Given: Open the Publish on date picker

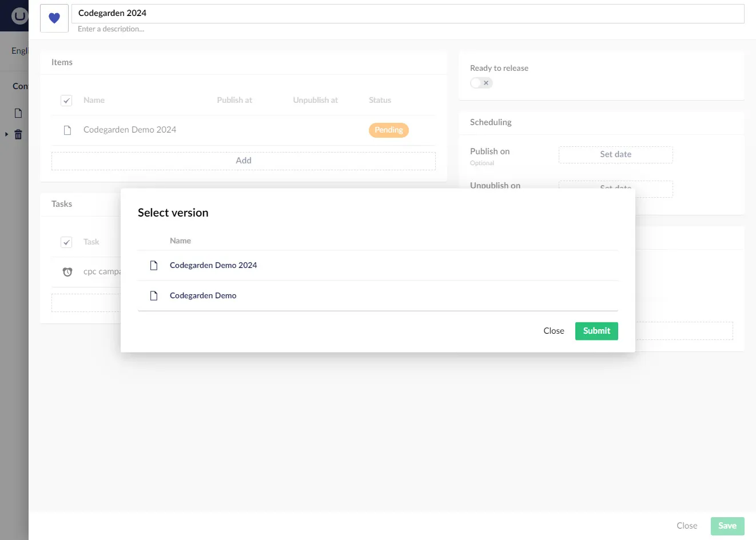Looking at the screenshot, I should coord(615,154).
